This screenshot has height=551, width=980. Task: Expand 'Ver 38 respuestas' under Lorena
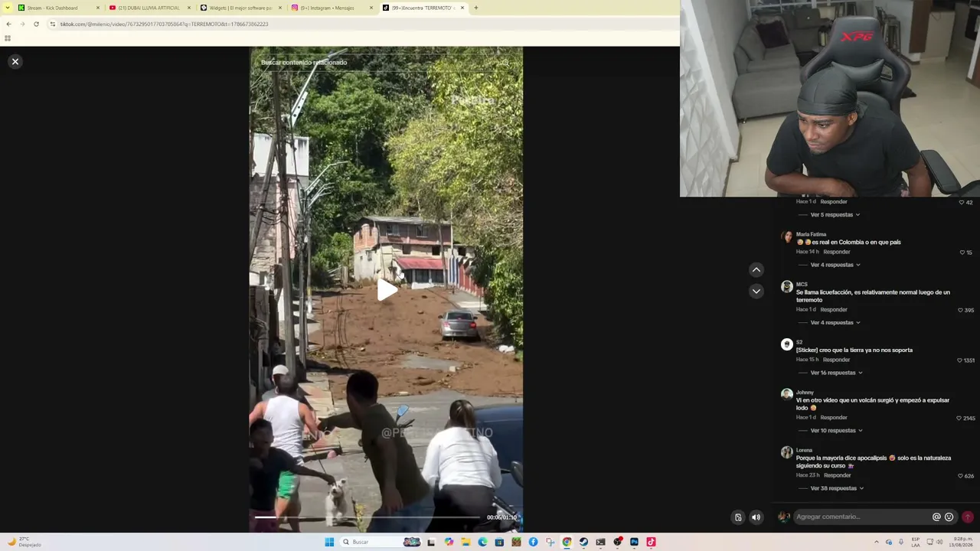837,488
